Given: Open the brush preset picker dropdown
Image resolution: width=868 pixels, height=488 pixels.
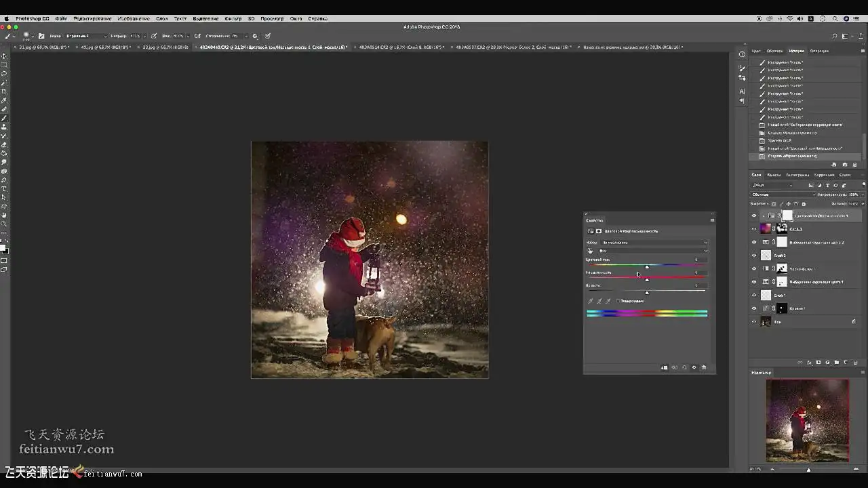Looking at the screenshot, I should pos(28,36).
